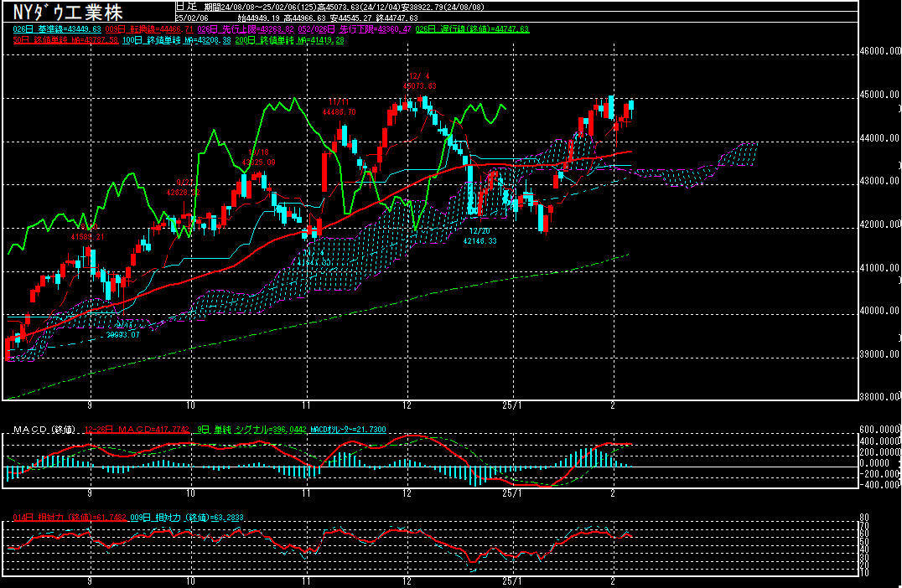Select the 009日 転換線=44466.71 legend label

pos(149,29)
